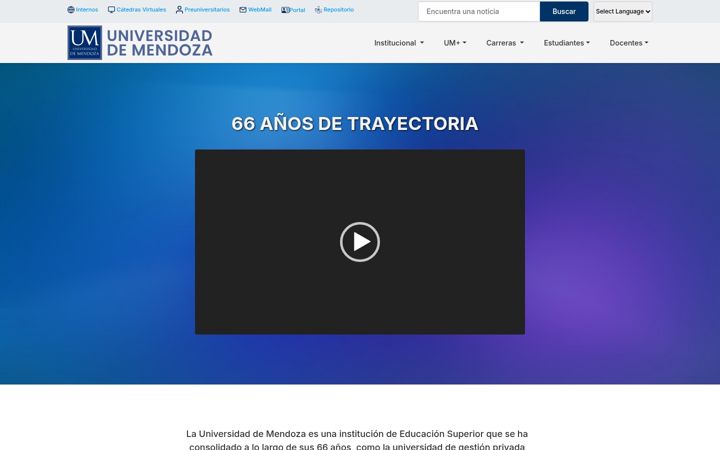Image resolution: width=720 pixels, height=450 pixels.
Task: Expand the Estudiantes menu
Action: click(x=567, y=43)
